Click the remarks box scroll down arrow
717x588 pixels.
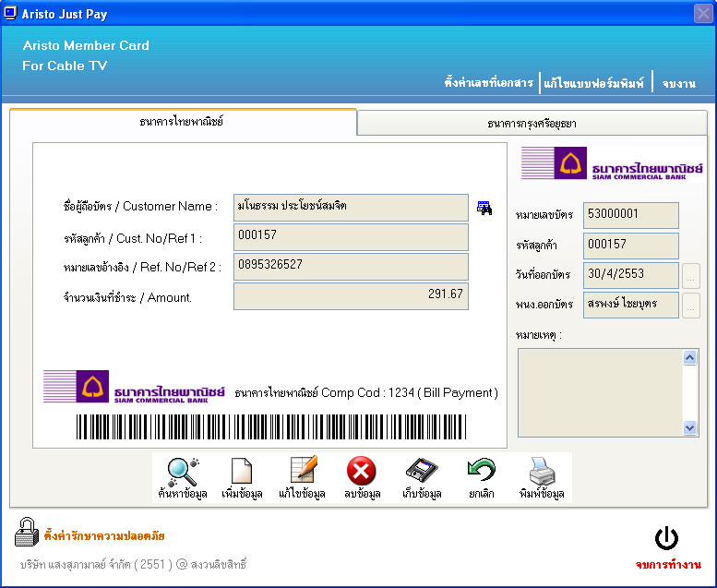point(690,427)
